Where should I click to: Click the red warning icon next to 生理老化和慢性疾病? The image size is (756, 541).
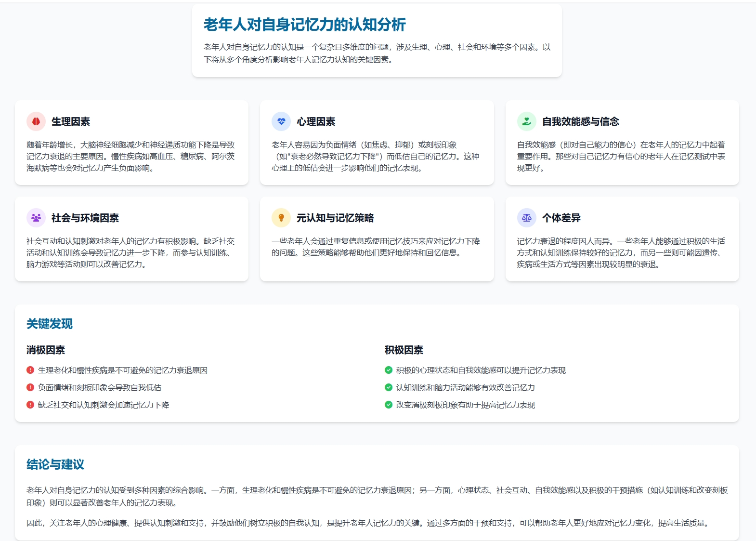click(30, 370)
